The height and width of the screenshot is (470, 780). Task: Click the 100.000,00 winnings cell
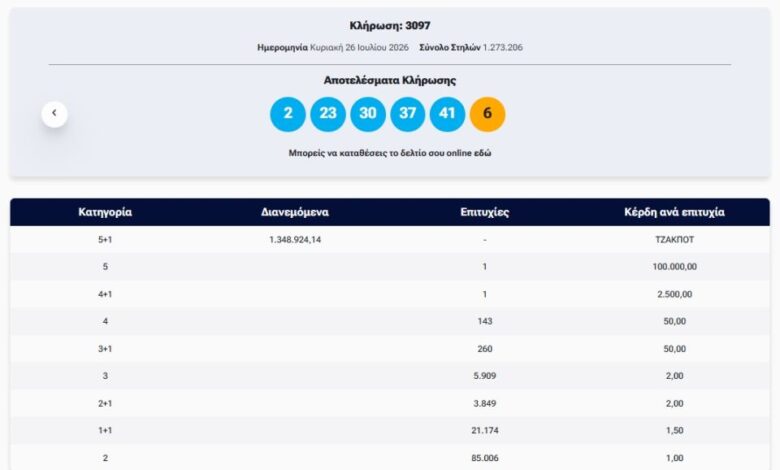pyautogui.click(x=675, y=267)
